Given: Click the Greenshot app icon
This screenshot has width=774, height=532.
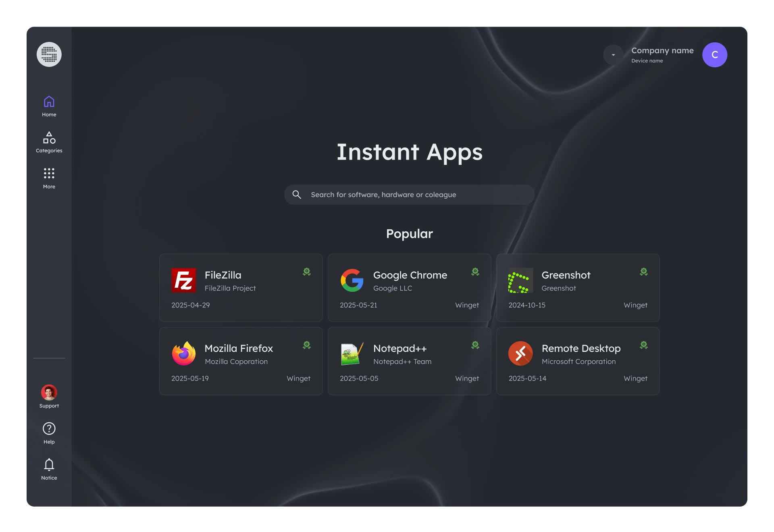Looking at the screenshot, I should point(520,281).
